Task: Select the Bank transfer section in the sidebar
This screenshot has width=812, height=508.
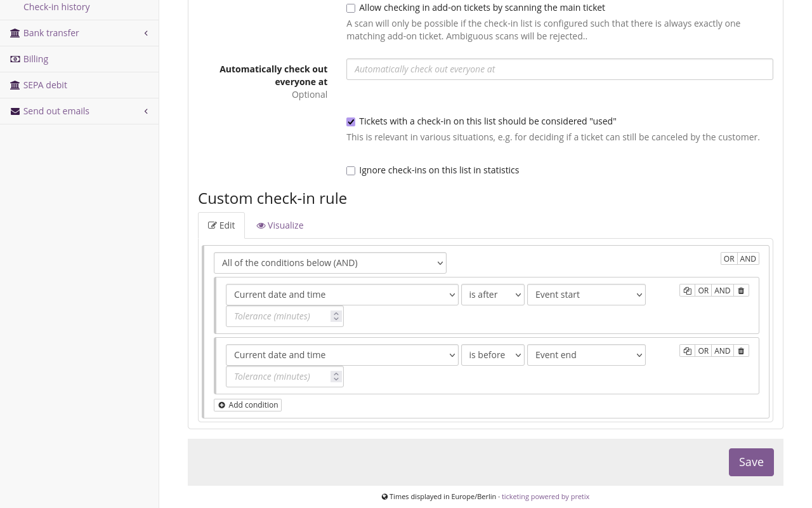Action: 51,32
